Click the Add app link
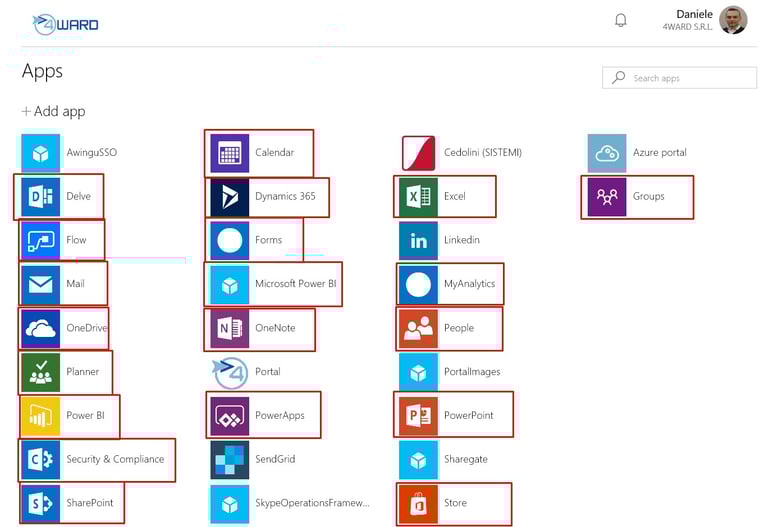This screenshot has width=769, height=527. [53, 111]
